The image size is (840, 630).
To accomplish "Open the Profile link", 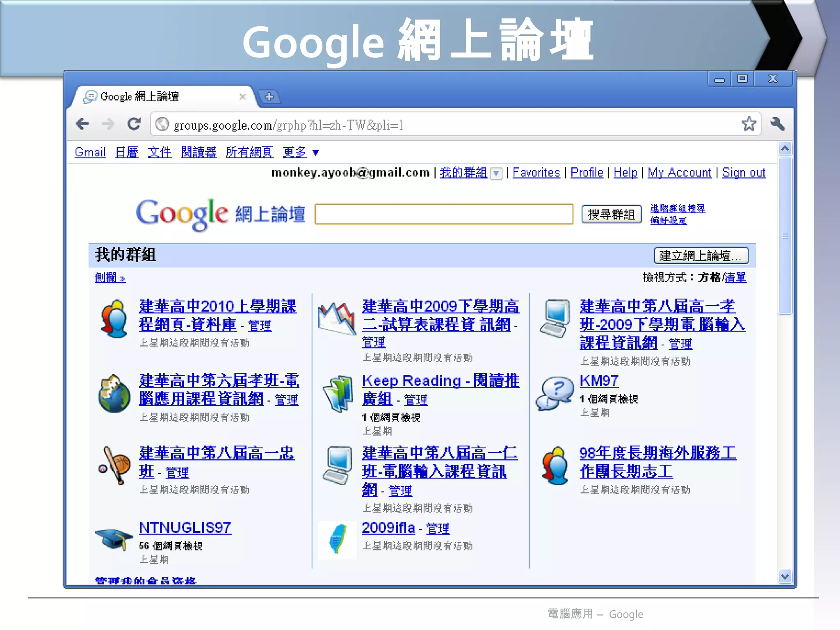I will (x=587, y=173).
